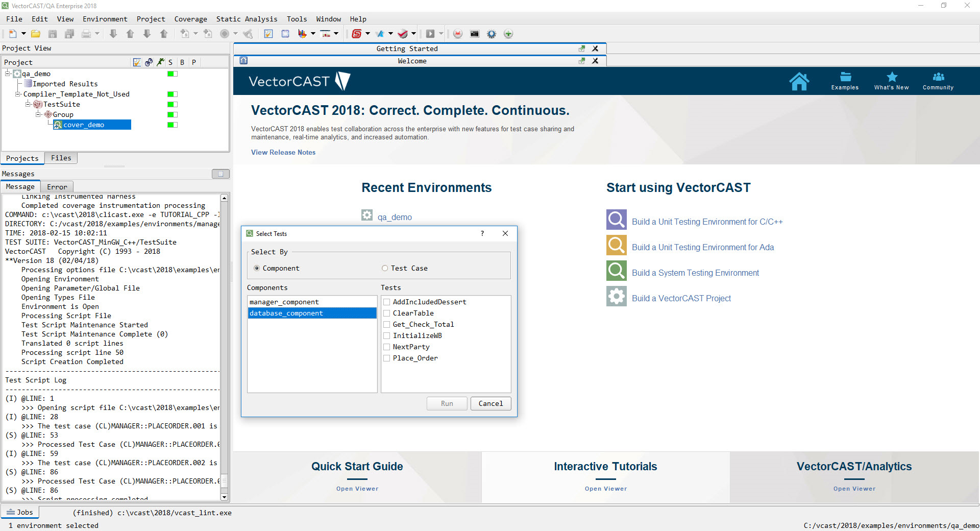The image size is (980, 531).
Task: Open the Coverage menu
Action: click(190, 19)
